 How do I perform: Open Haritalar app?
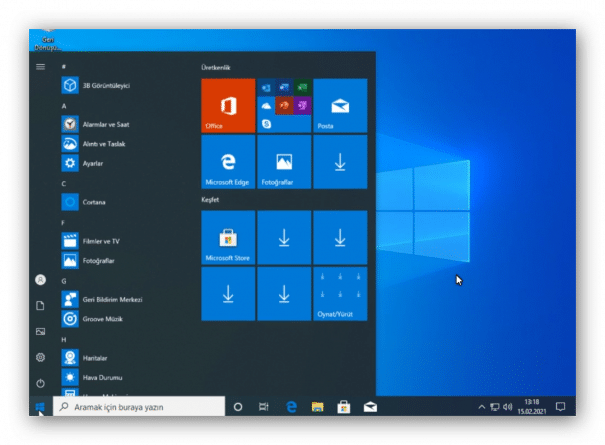click(x=85, y=358)
